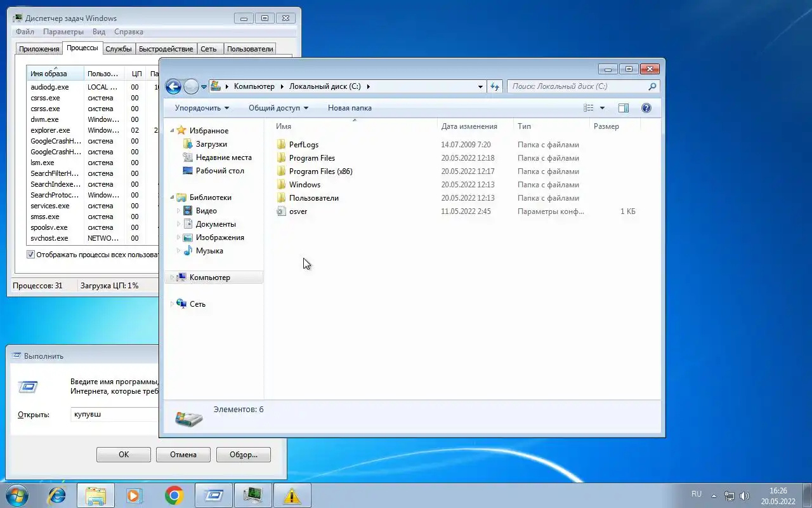The width and height of the screenshot is (812, 508).
Task: Open Справка menu in Task Manager
Action: pos(129,32)
